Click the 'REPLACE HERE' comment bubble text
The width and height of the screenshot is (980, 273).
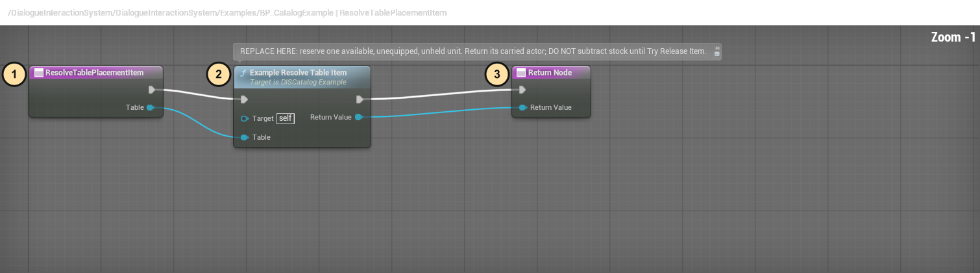click(x=472, y=51)
